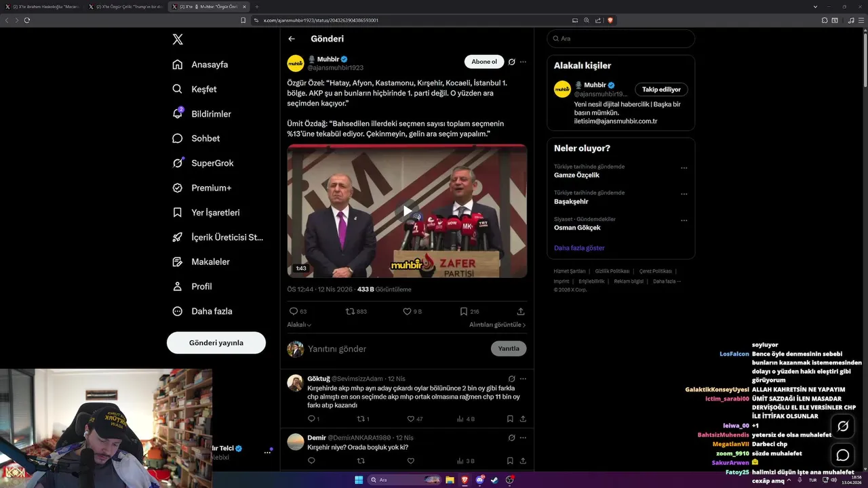Open File Explorer from taskbar
868x488 pixels.
tap(450, 480)
